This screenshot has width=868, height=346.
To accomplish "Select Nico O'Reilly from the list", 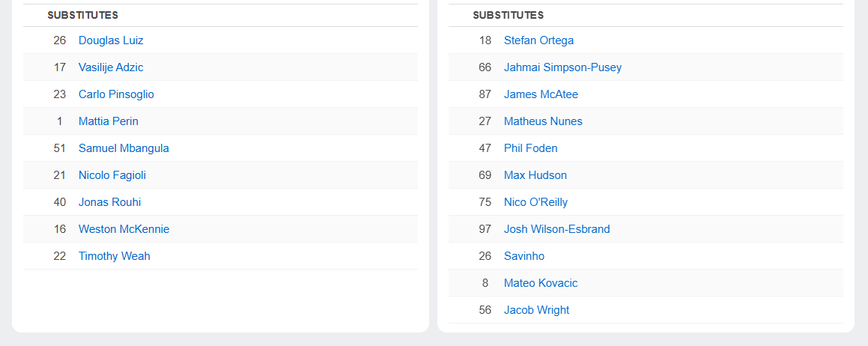I will [x=536, y=202].
